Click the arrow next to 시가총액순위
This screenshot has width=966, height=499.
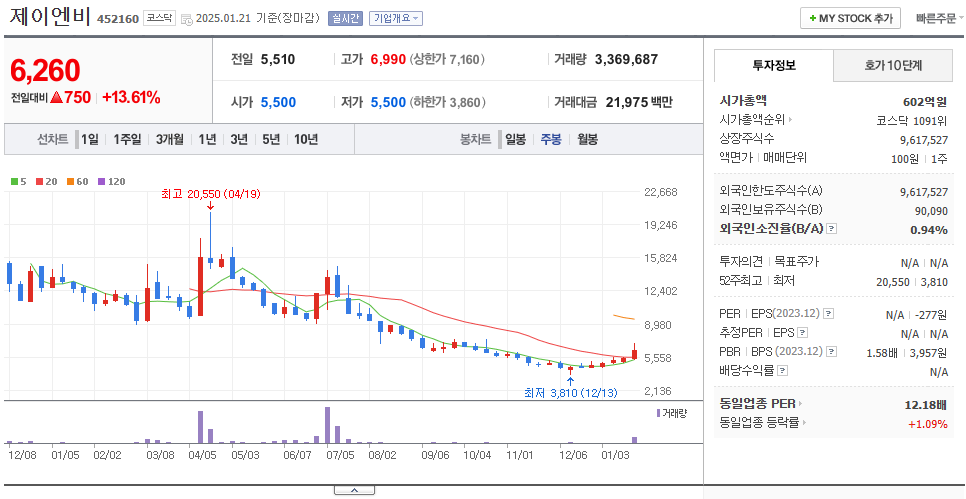point(791,120)
